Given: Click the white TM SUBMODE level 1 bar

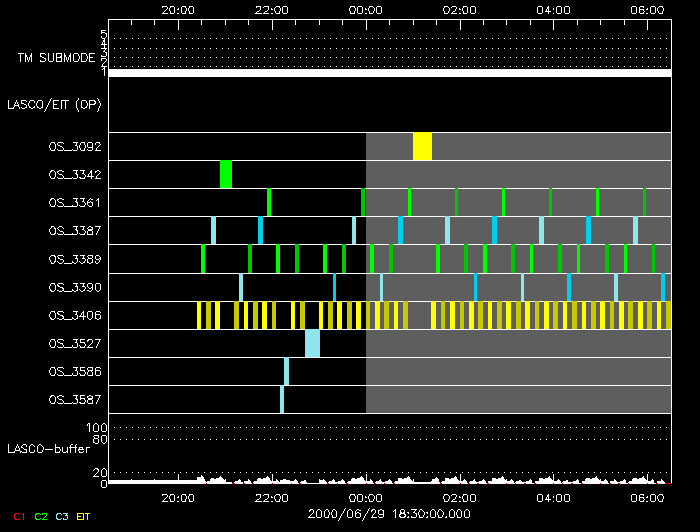Looking at the screenshot, I should (389, 73).
